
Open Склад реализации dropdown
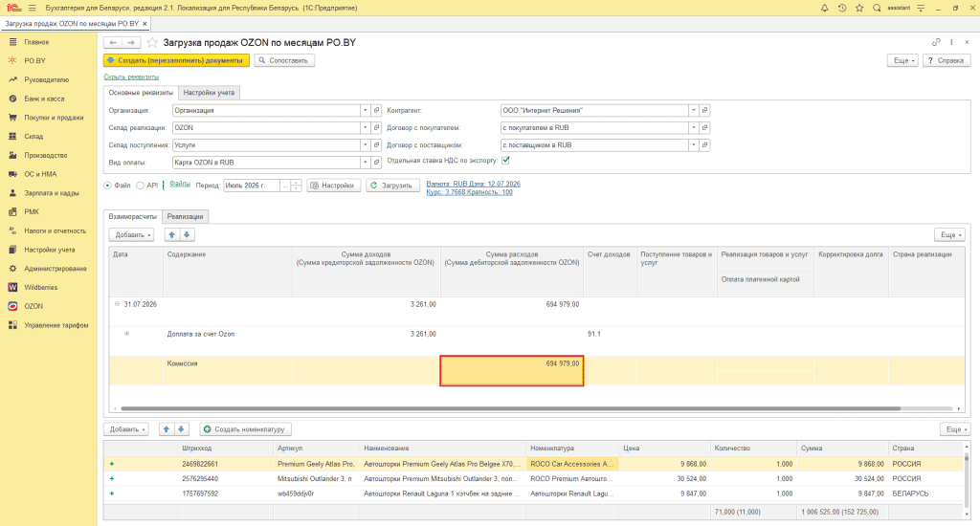pyautogui.click(x=365, y=128)
